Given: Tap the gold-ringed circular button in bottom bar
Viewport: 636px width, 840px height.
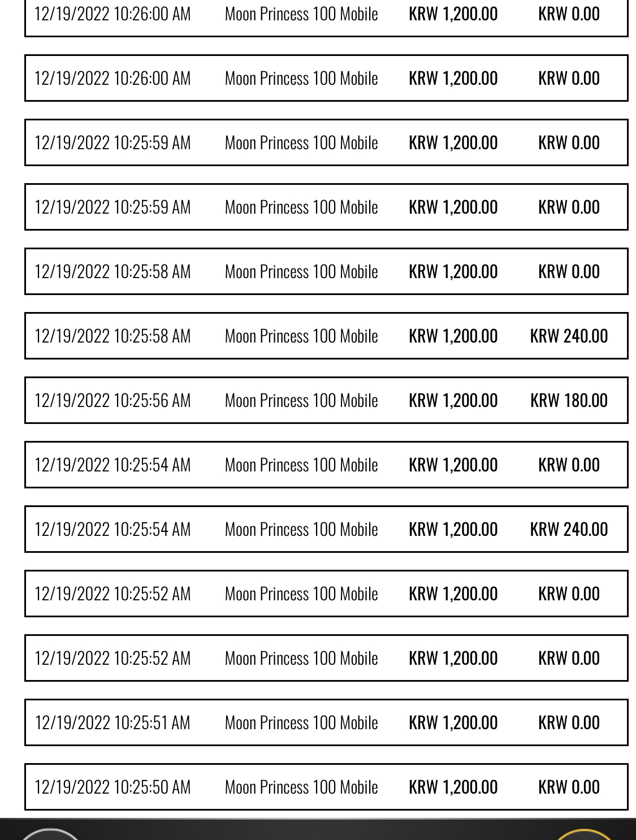Looking at the screenshot, I should tap(584, 834).
